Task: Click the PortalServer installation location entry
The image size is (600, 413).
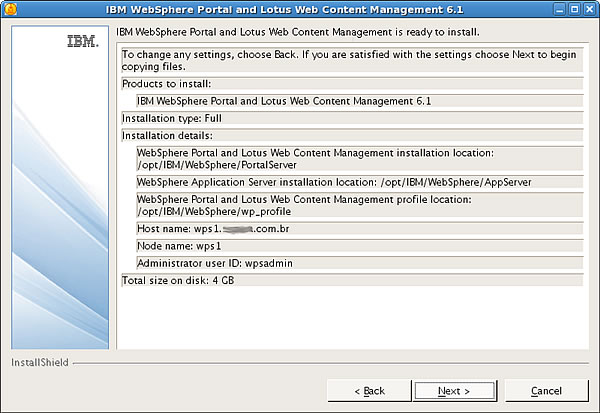Action: point(360,159)
